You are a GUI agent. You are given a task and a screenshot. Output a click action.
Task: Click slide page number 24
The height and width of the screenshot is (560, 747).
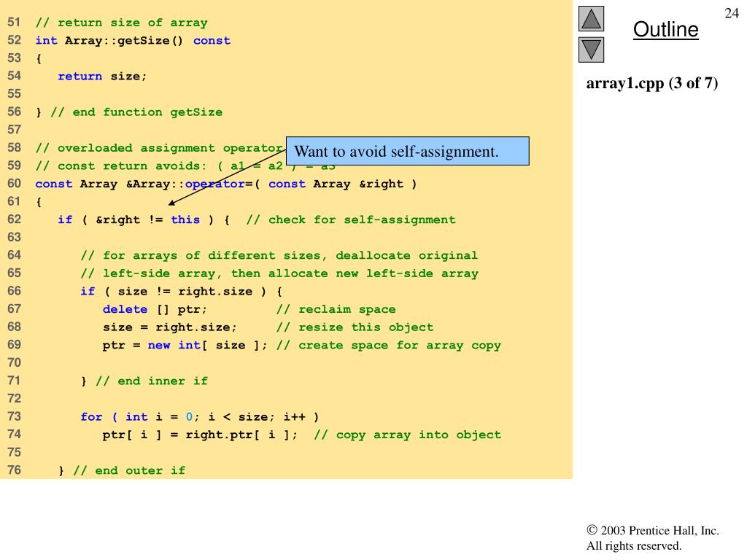click(x=731, y=12)
